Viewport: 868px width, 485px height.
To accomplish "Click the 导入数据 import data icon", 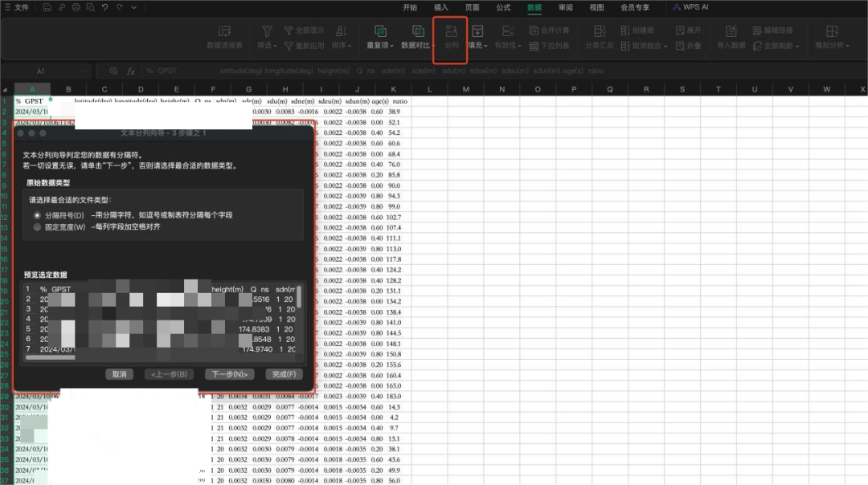I will click(731, 31).
